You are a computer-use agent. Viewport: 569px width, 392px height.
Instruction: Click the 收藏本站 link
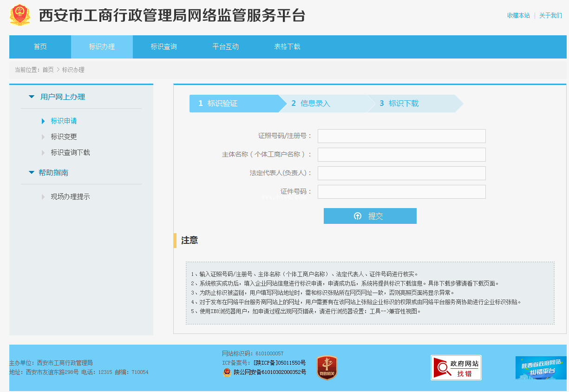click(518, 15)
